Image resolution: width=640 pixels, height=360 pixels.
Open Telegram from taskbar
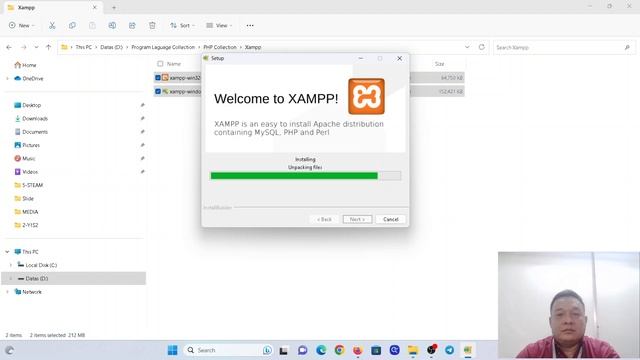(x=449, y=350)
